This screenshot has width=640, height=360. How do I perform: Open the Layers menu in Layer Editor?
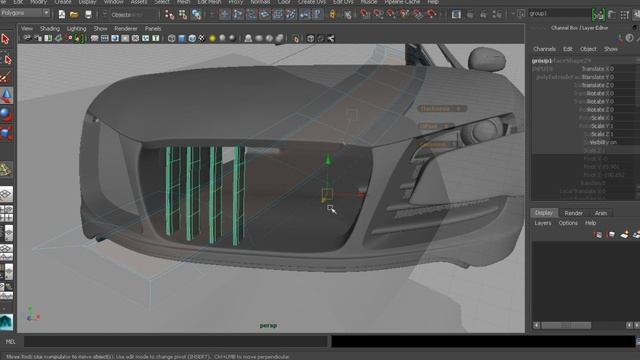coord(543,223)
